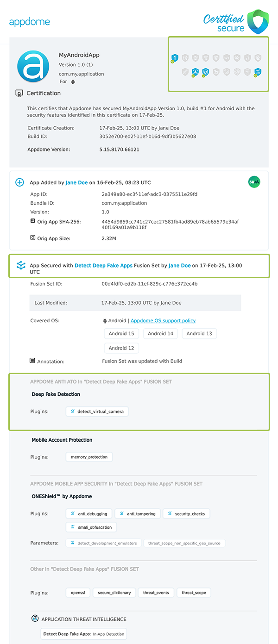This screenshot has width=278, height=644.
Task: Click the MyAndroidApp round app icon
Action: coord(33,66)
